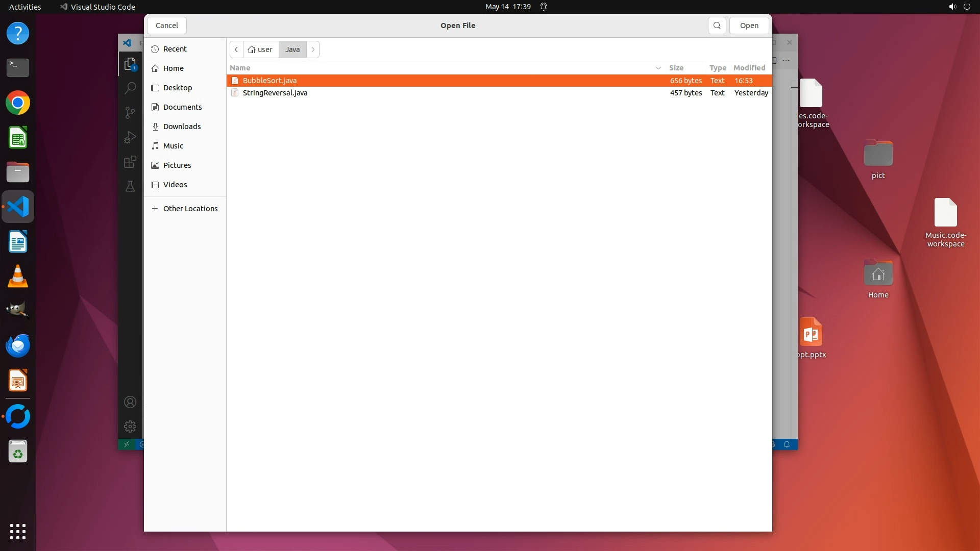The height and width of the screenshot is (551, 980).
Task: Navigate to user folder in path bar
Action: point(260,49)
